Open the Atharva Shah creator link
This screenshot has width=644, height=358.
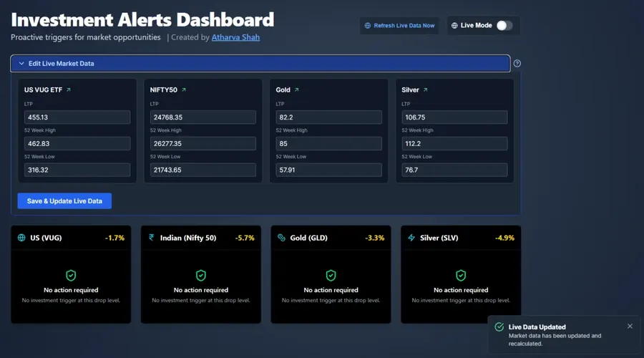point(235,37)
